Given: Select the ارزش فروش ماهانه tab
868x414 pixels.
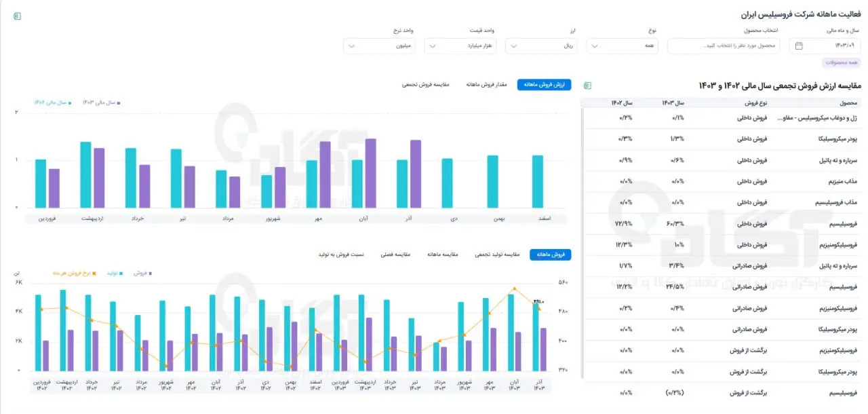Looking at the screenshot, I should (x=544, y=85).
